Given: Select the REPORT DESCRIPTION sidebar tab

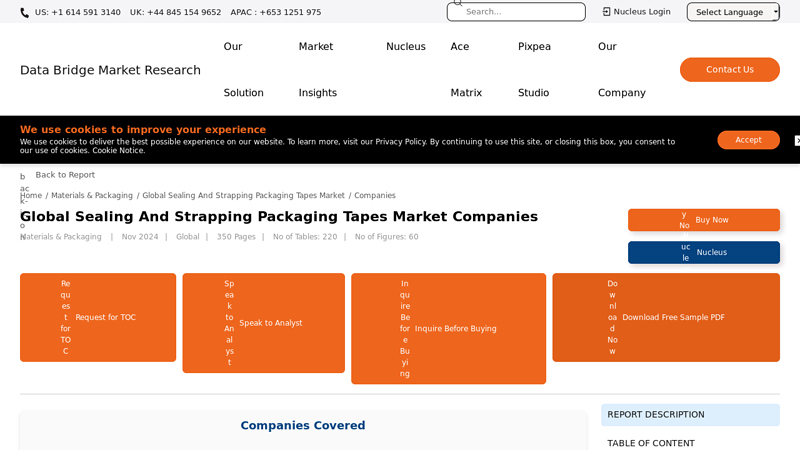Looking at the screenshot, I should pyautogui.click(x=690, y=415).
